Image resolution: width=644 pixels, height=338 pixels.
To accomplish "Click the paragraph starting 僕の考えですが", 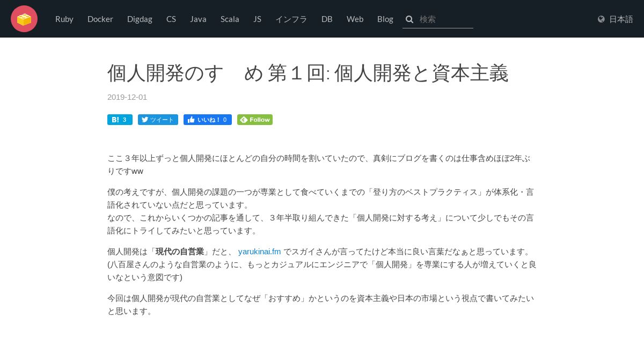I will (x=322, y=211).
